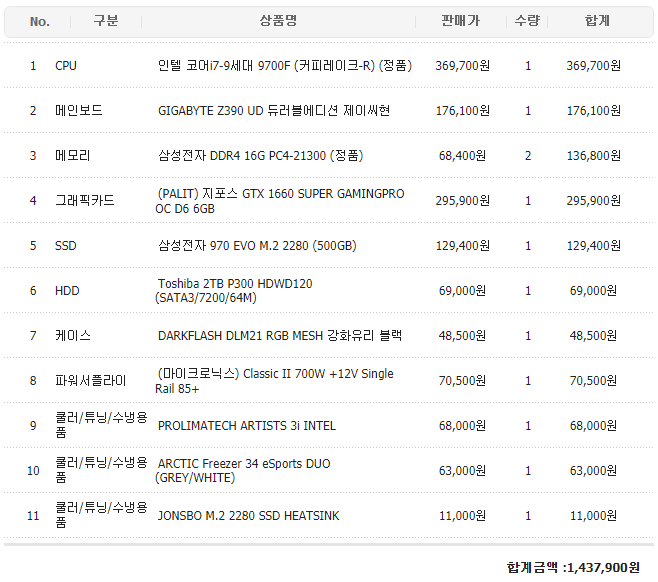Click the 상품명 column header
The height and width of the screenshot is (582, 658).
click(278, 21)
